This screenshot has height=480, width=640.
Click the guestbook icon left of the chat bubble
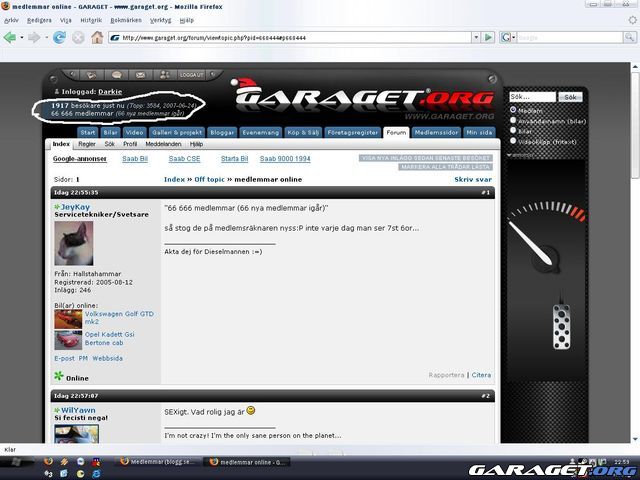pos(92,75)
